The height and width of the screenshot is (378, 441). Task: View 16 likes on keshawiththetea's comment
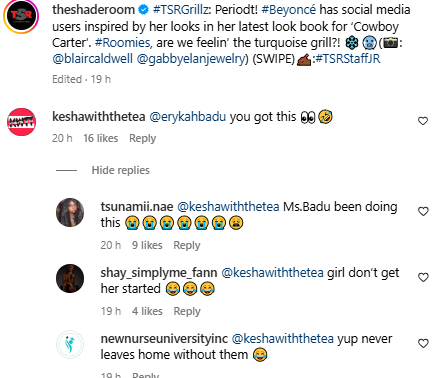coord(101,138)
